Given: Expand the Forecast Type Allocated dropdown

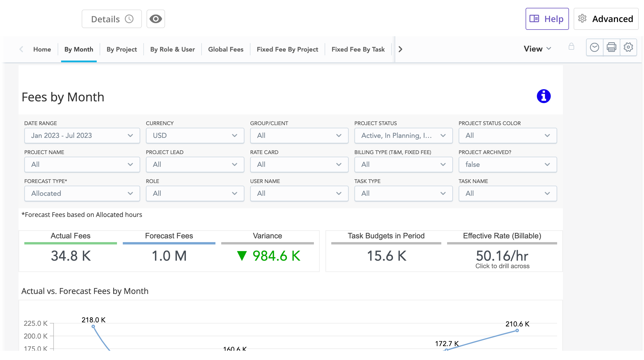Looking at the screenshot, I should point(82,193).
